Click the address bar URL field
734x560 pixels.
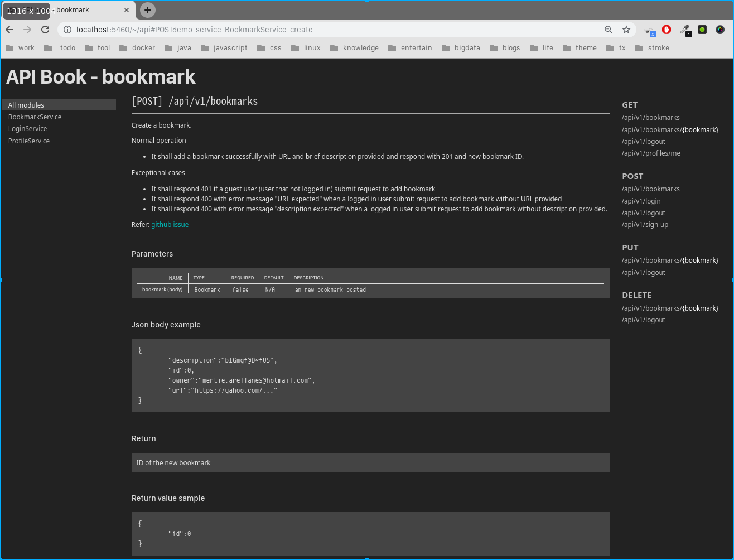tap(335, 30)
